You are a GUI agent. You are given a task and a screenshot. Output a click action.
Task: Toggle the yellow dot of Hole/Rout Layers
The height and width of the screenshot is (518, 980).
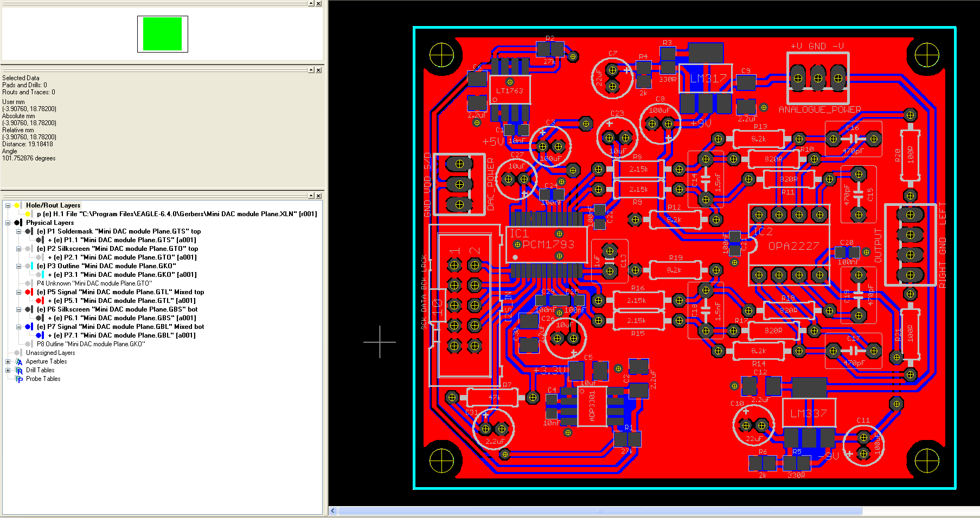point(17,205)
